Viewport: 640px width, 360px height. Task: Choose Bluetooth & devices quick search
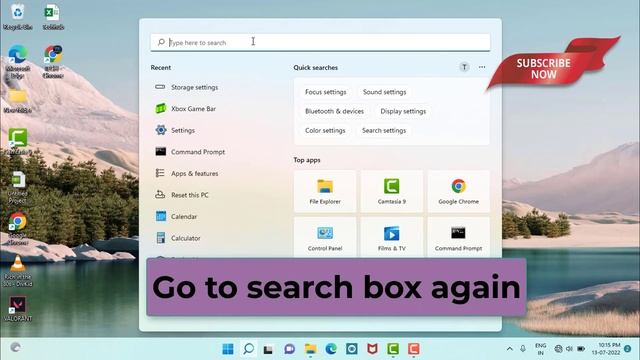[334, 111]
